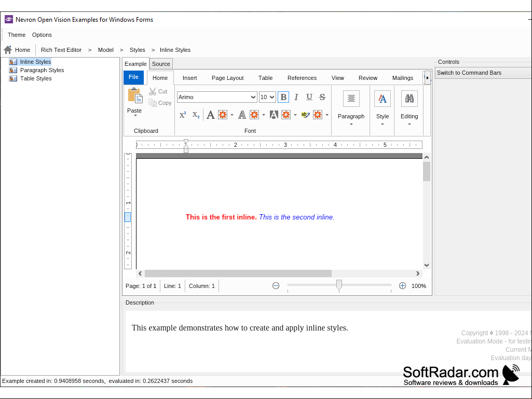This screenshot has width=532, height=399.
Task: Expand the Paragraph group dropdown
Action: pyautogui.click(x=351, y=124)
